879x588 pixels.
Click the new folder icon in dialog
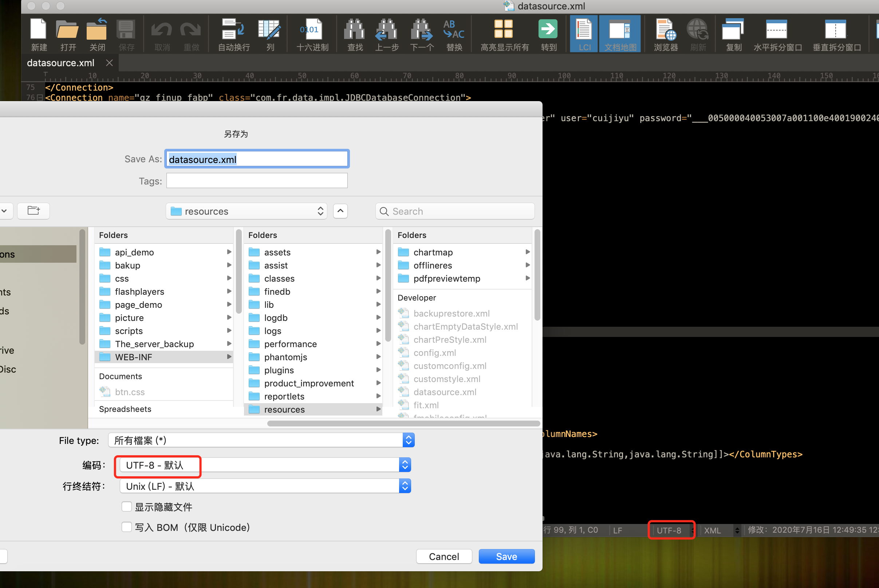[34, 211]
